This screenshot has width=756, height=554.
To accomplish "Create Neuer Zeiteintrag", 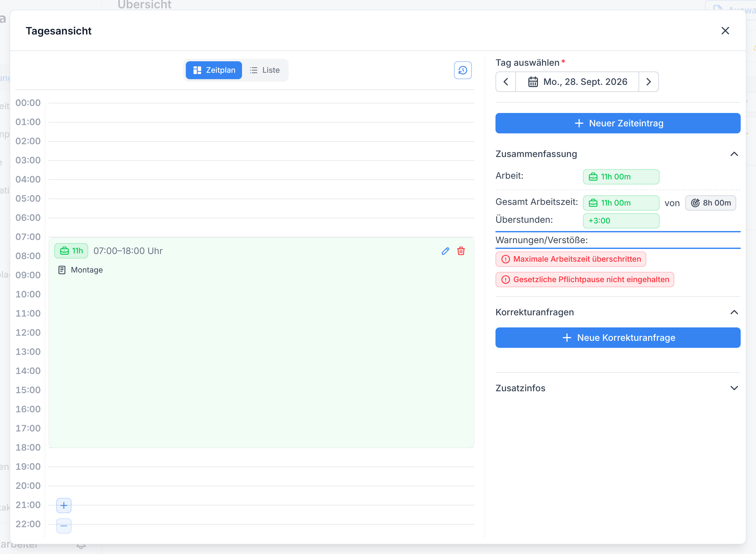I will click(618, 123).
